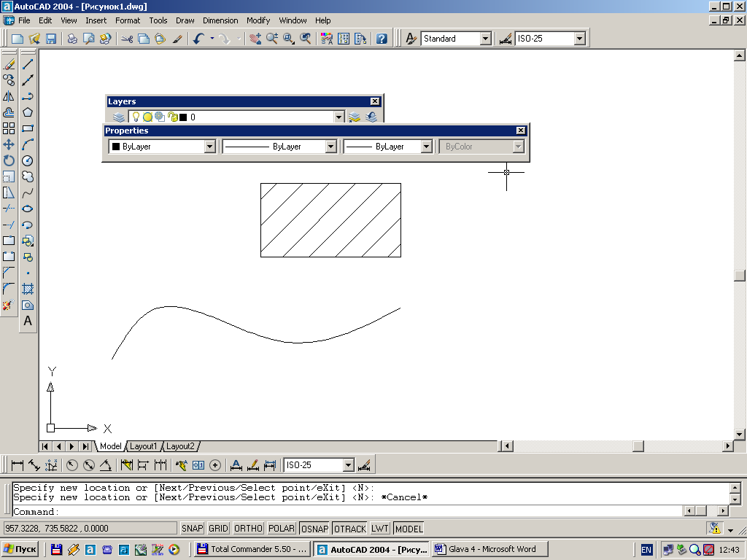Select the Circle draw tool

(28, 161)
